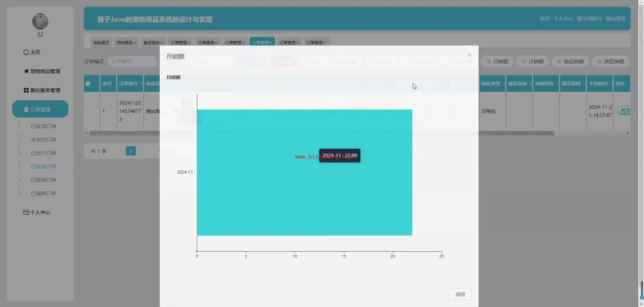This screenshot has height=307, width=644.
Task: Open 类型销额 chart button
Action: (x=611, y=61)
